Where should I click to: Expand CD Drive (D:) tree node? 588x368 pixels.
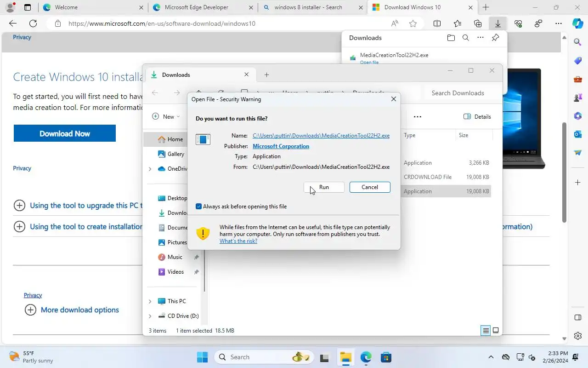(x=150, y=316)
